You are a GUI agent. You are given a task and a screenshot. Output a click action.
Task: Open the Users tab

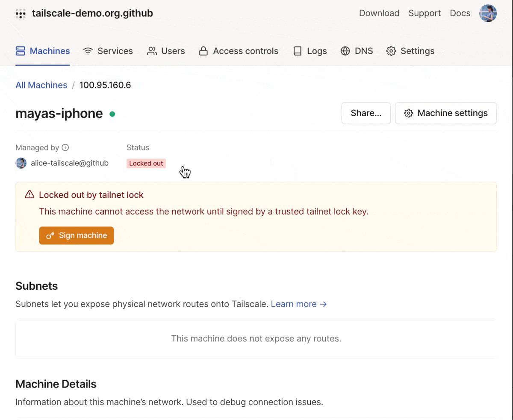point(166,51)
